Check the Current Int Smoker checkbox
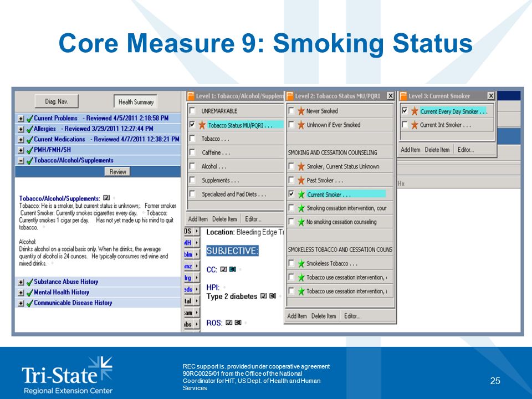Screen dimensions: 532x399 click(405, 125)
